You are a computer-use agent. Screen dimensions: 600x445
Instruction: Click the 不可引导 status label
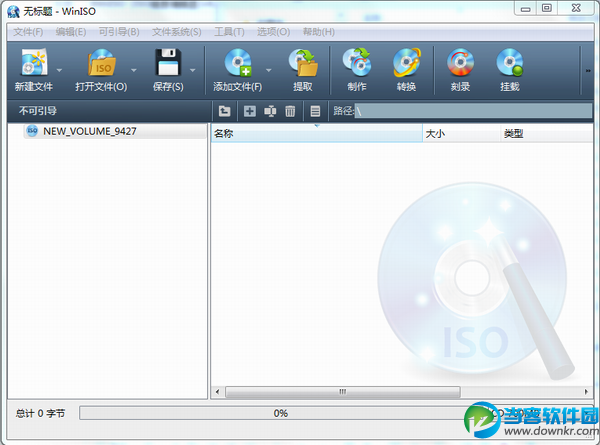point(38,111)
